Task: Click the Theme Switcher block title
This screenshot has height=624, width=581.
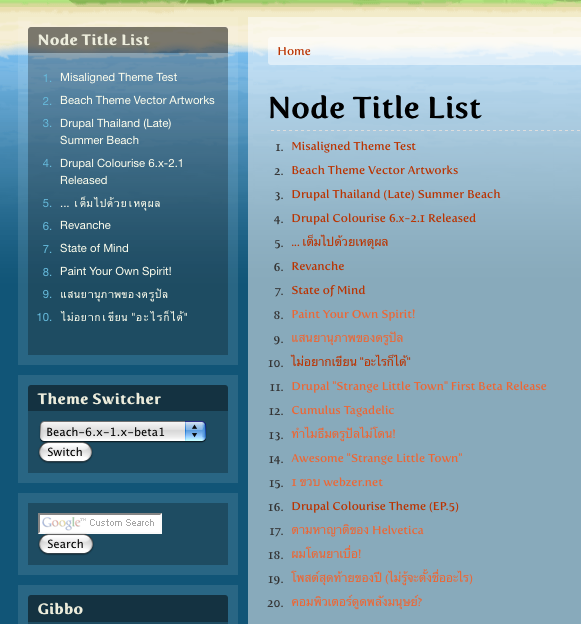Action: (x=99, y=399)
